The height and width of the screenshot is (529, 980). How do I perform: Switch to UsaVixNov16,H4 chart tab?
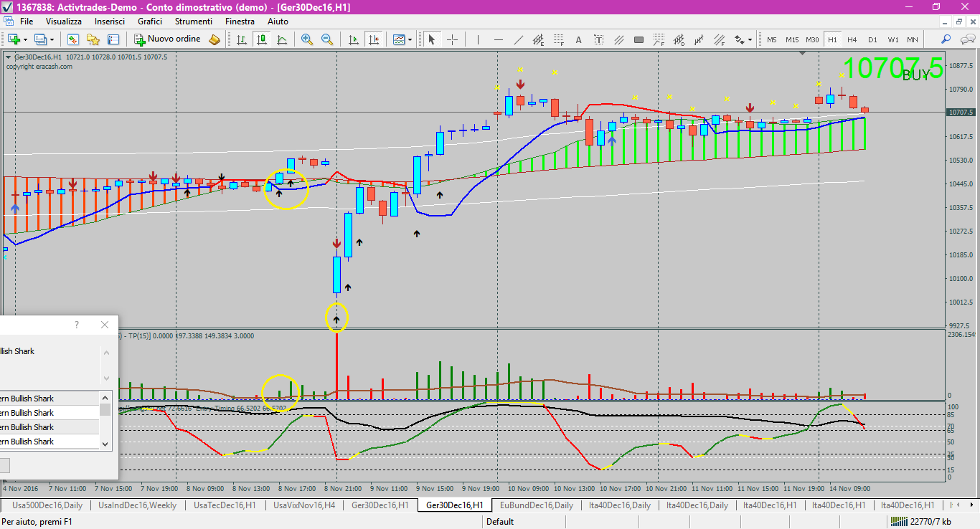304,505
